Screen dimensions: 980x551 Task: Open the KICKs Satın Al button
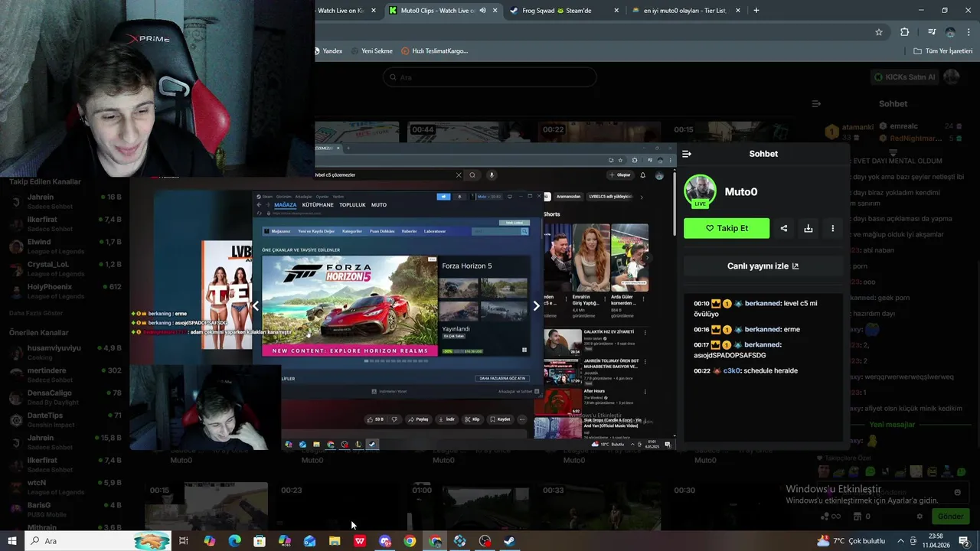coord(905,77)
